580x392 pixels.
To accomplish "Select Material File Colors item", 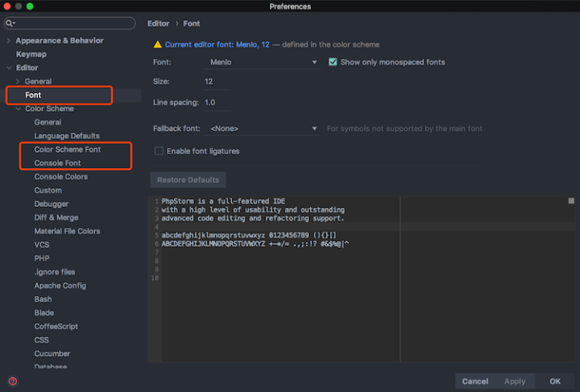I will (67, 231).
